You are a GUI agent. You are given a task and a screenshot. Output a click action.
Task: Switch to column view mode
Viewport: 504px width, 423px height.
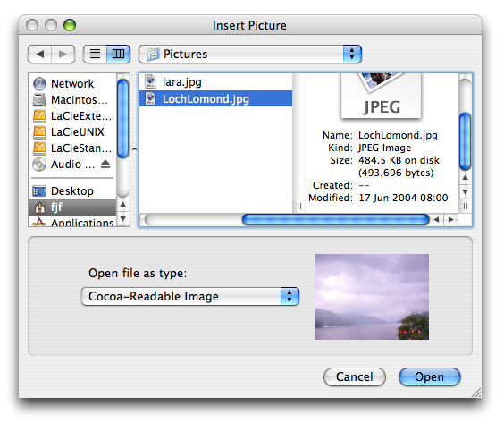[118, 54]
